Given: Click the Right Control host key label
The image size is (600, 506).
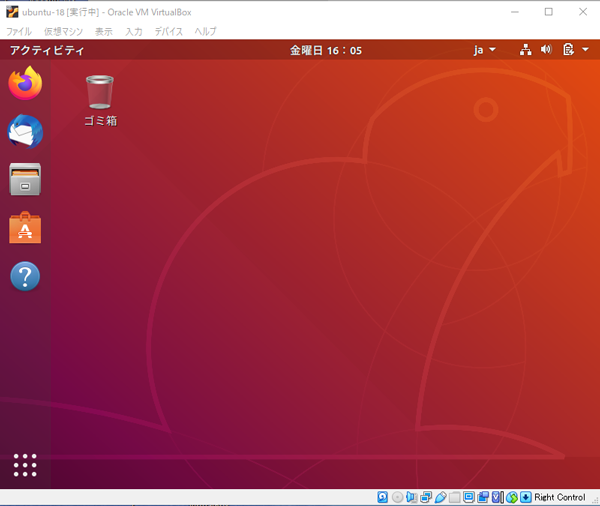Looking at the screenshot, I should [559, 497].
